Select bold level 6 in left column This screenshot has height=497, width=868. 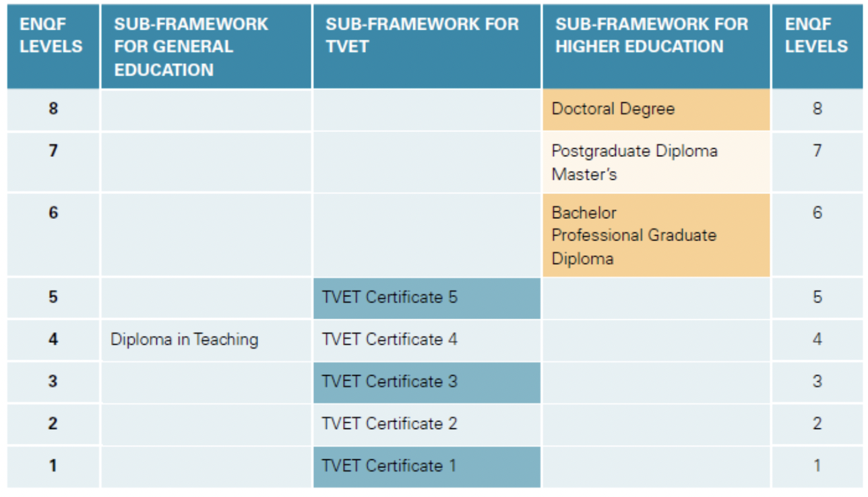(53, 213)
